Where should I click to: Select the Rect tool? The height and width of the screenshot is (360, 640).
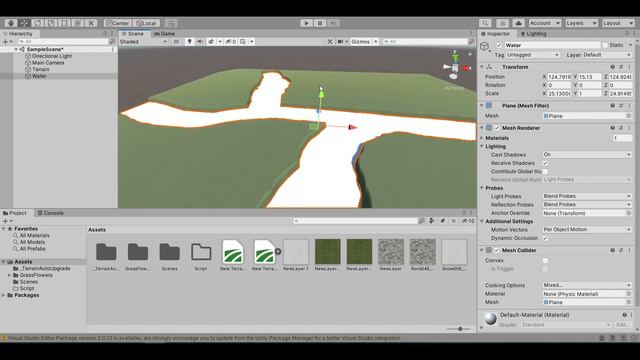[64, 23]
